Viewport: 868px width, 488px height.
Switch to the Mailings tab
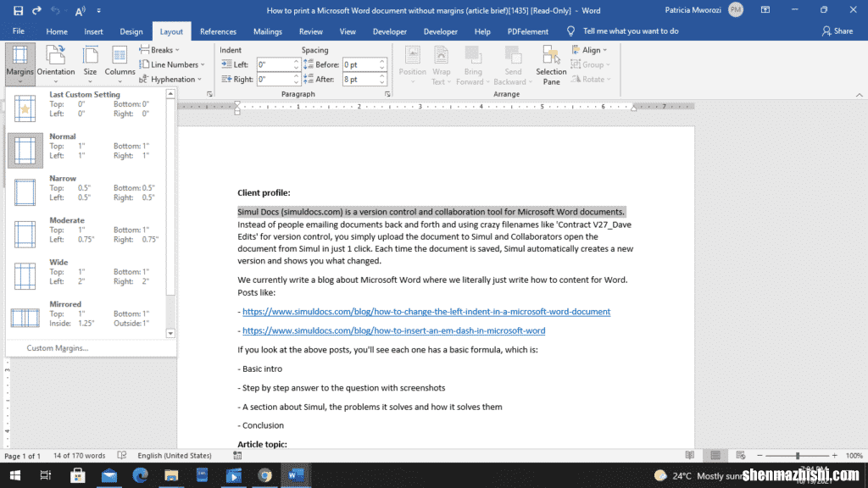click(267, 31)
